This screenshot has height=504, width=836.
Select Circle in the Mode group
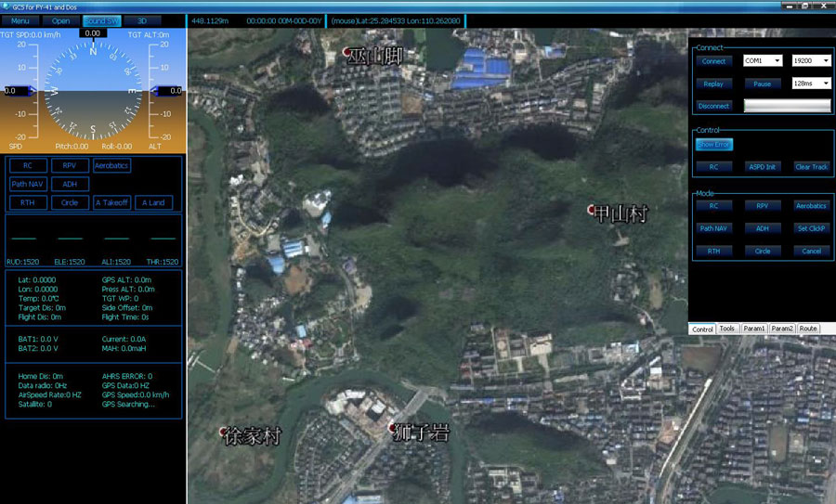(x=762, y=251)
